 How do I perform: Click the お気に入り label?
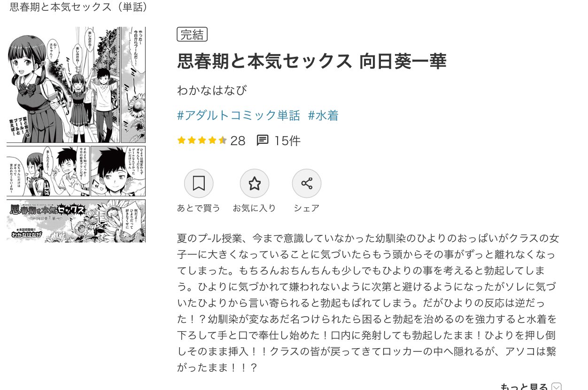255,208
